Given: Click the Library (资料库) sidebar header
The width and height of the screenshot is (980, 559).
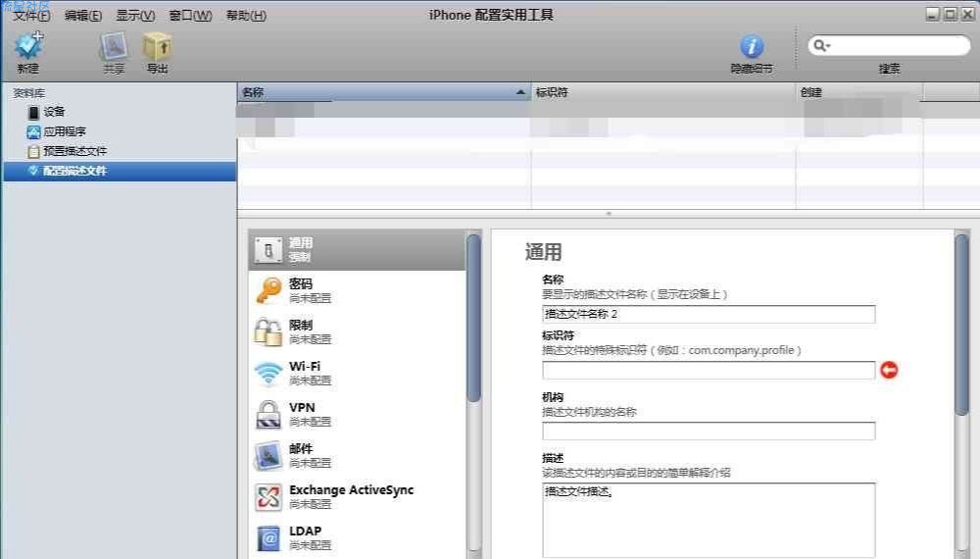Looking at the screenshot, I should (29, 93).
